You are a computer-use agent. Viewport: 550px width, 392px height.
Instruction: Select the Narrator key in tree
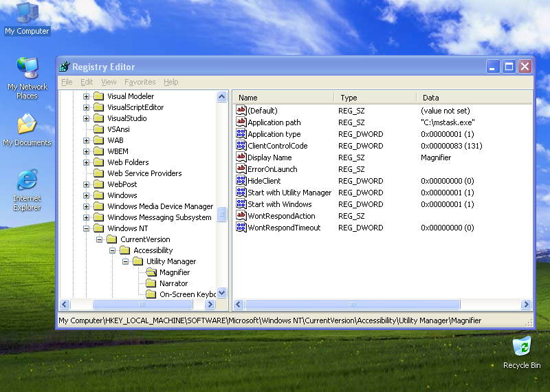pos(174,283)
